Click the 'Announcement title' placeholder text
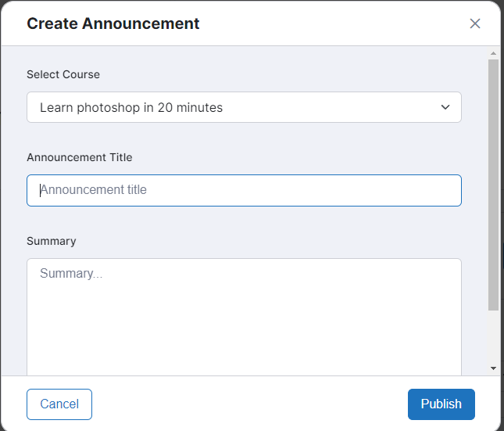Screen dimensions: 504x431 94,190
